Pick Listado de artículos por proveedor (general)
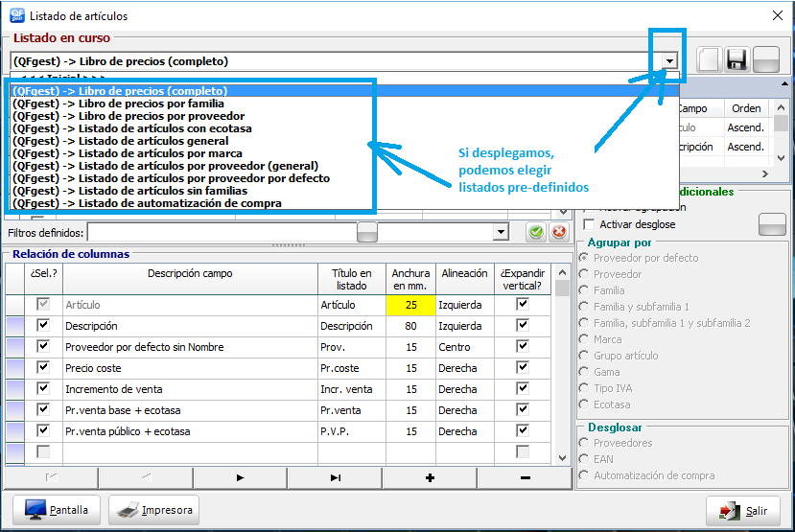Screen dimensions: 795x532 pyautogui.click(x=345, y=166)
